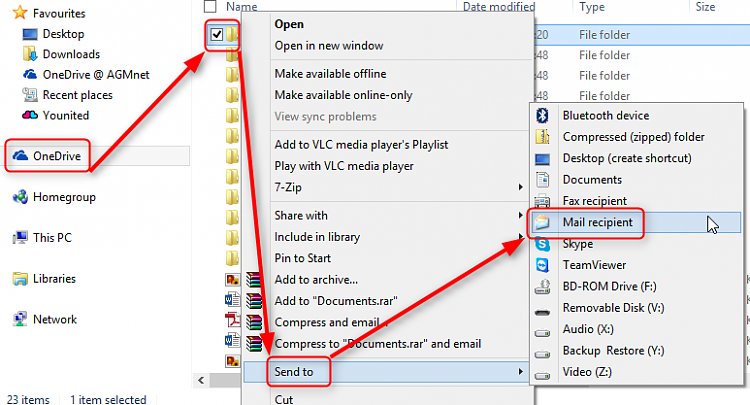Click the Fax recipient icon
Screen dimensions: 750x405
pos(542,201)
